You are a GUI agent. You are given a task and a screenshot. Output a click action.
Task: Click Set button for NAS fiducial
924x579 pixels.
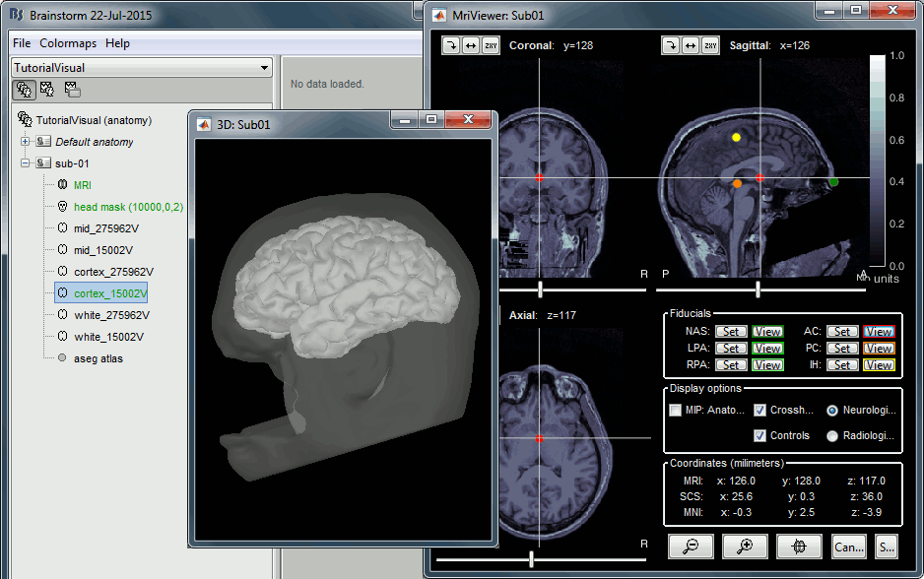(x=730, y=332)
